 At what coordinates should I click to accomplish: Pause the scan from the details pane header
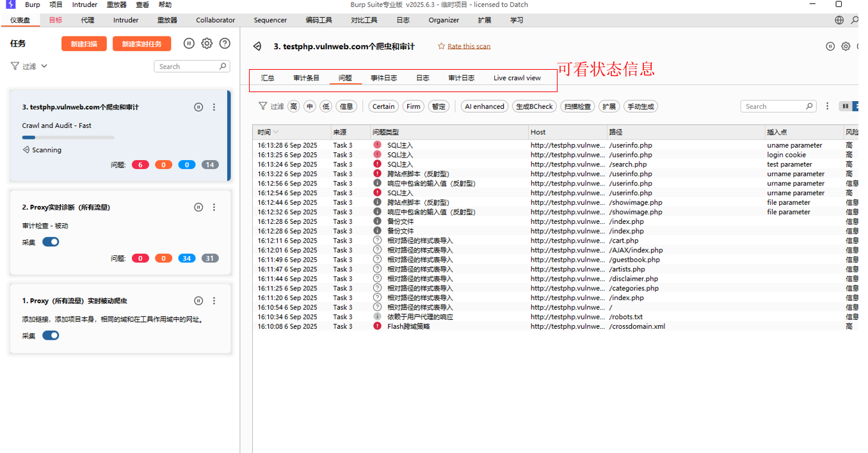pos(830,46)
